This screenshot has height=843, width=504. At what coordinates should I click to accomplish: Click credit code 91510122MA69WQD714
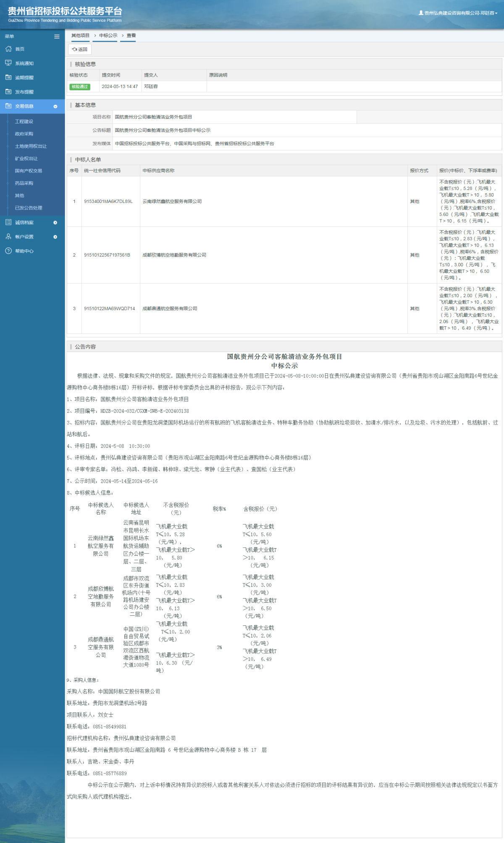(110, 309)
